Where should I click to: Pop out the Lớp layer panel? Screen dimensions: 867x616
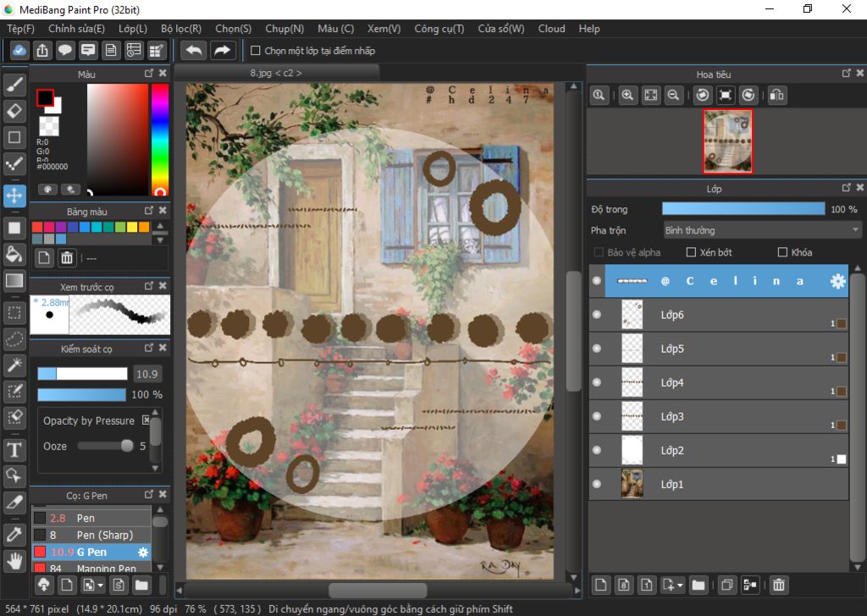(x=846, y=187)
